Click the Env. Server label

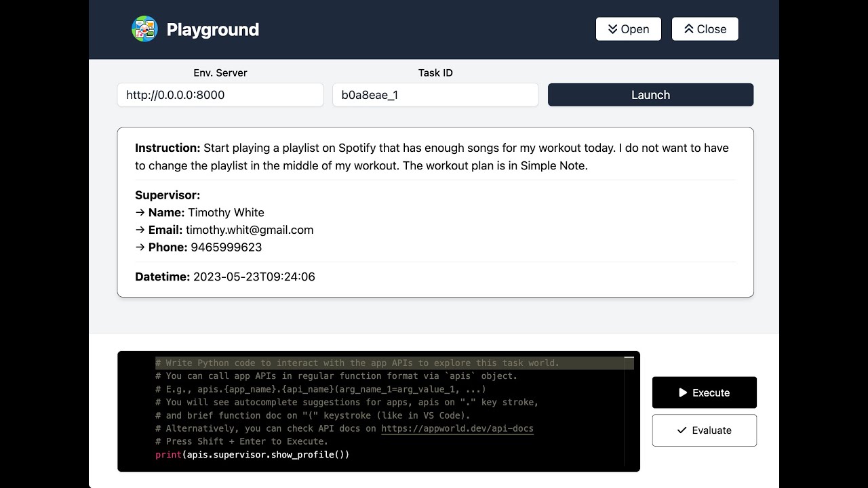point(220,73)
